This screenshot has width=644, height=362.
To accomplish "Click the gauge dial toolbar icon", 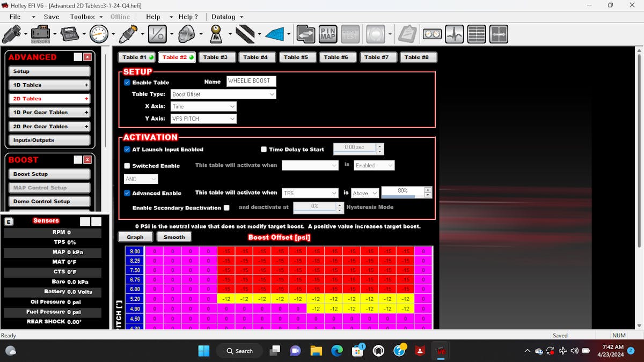I will pyautogui.click(x=99, y=34).
